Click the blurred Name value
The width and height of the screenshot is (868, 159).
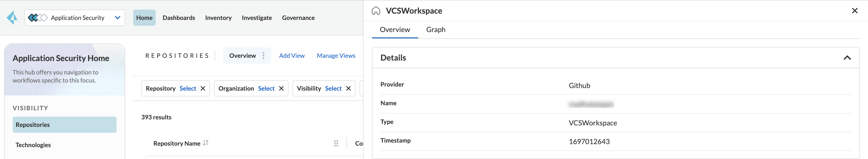(591, 104)
